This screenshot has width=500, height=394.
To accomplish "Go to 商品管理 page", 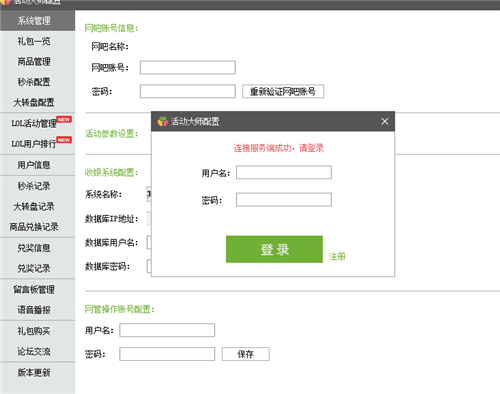I will 34,62.
